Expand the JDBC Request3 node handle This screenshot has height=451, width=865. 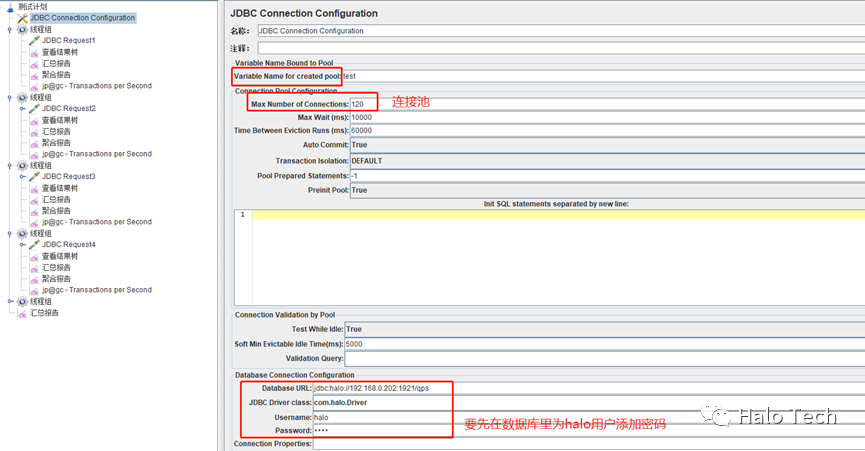pos(22,176)
